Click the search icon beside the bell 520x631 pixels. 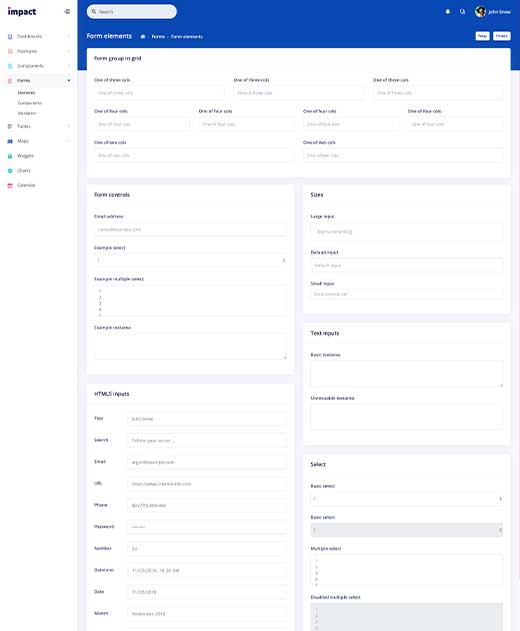click(462, 12)
